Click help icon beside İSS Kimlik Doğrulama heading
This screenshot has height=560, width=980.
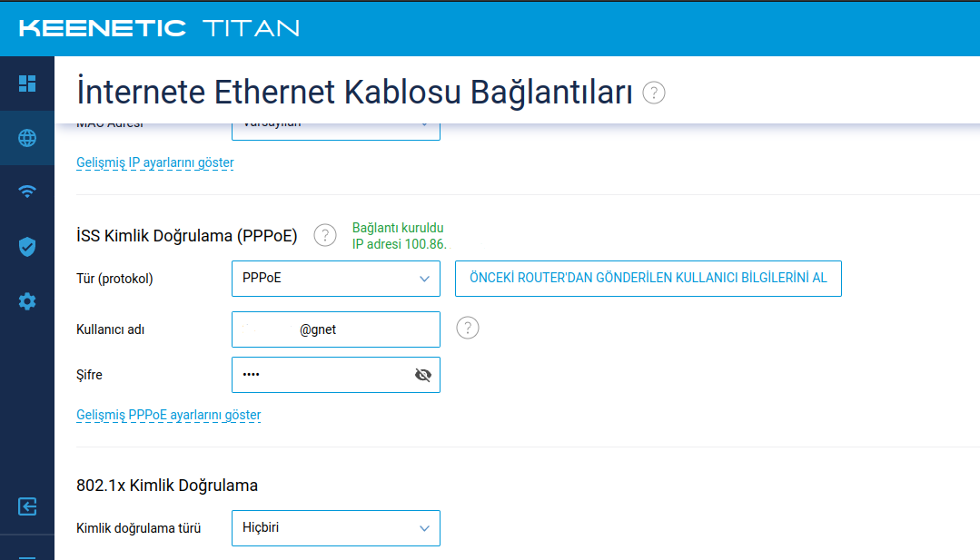(325, 235)
